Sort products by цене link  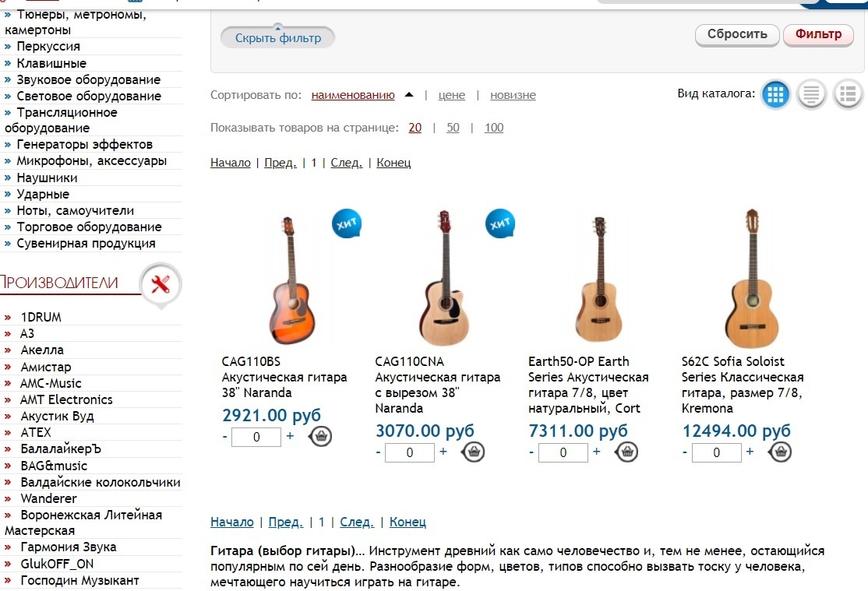coord(452,95)
